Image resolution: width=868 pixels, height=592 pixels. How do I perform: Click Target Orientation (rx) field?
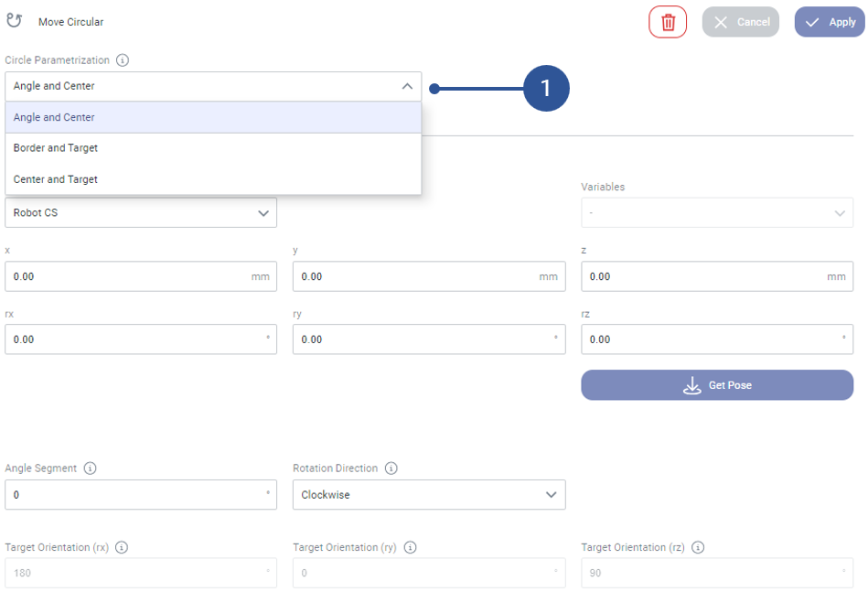141,573
